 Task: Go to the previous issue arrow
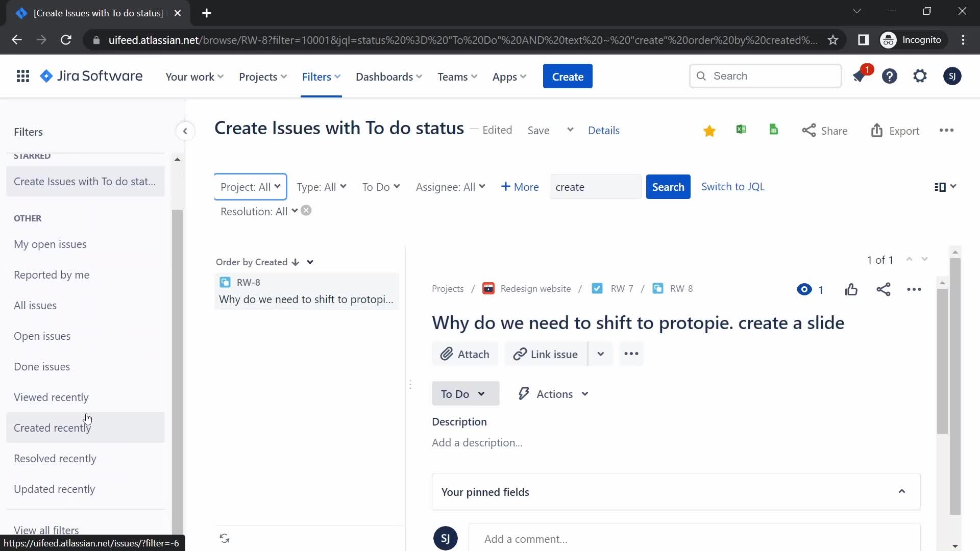click(x=909, y=260)
